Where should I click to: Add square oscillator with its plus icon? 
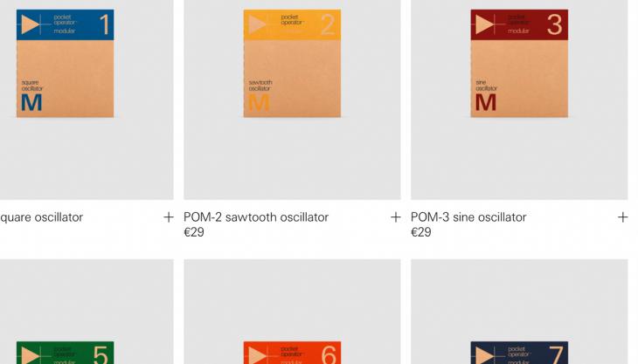169,217
